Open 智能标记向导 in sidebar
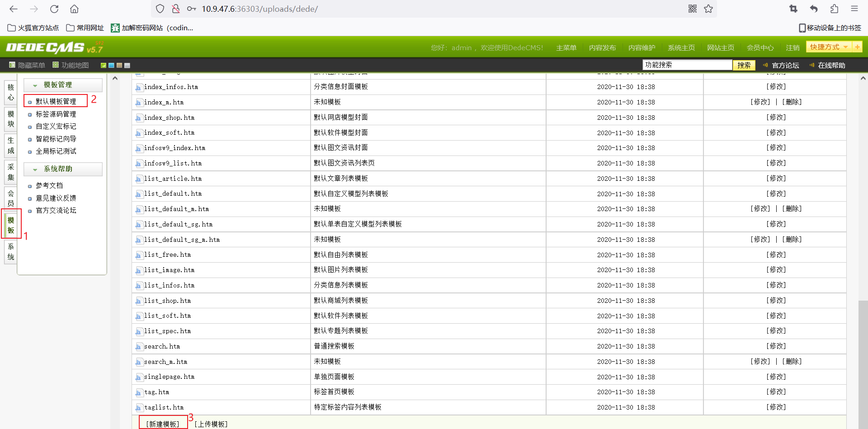Viewport: 868px width, 429px height. coord(56,139)
